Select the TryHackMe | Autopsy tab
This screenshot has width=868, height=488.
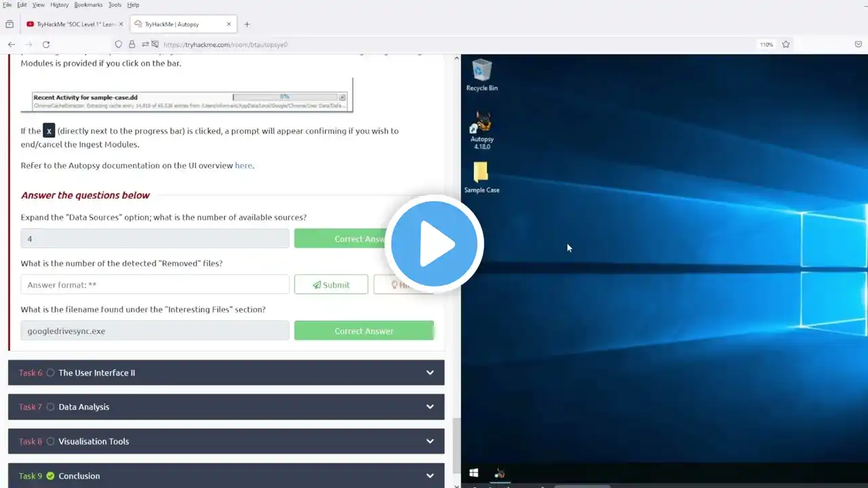[x=182, y=24]
